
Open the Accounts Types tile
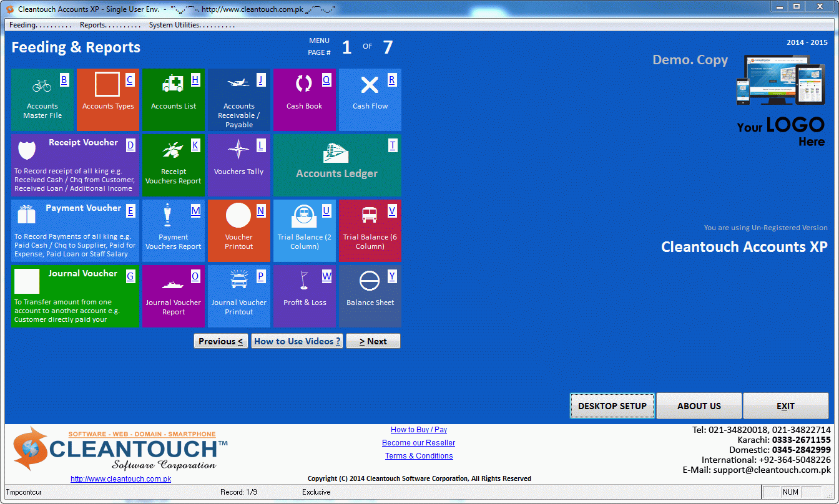tap(108, 100)
